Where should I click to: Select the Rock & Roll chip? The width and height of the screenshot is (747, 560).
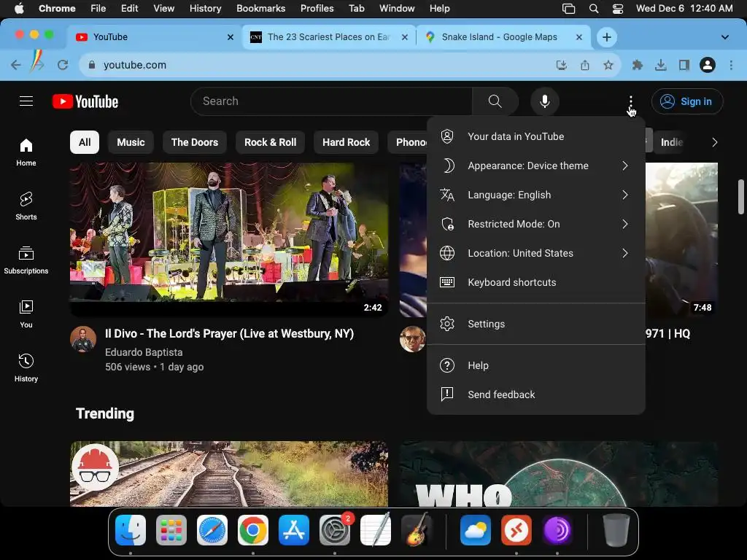click(270, 142)
